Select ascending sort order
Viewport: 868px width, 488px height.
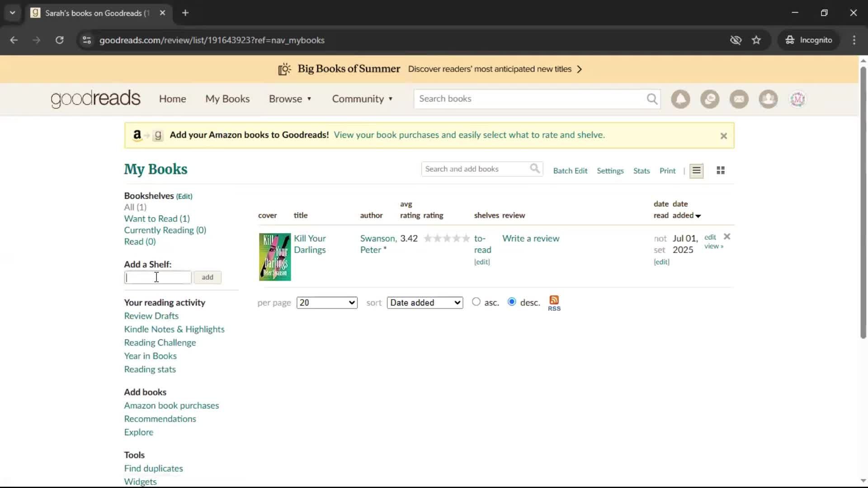[x=476, y=302]
